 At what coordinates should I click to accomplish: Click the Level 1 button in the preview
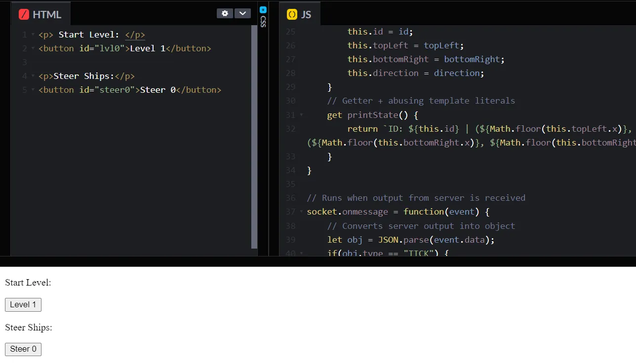[23, 304]
